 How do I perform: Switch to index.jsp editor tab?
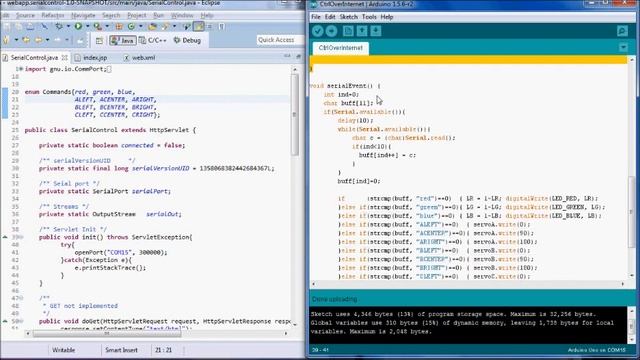[x=91, y=58]
